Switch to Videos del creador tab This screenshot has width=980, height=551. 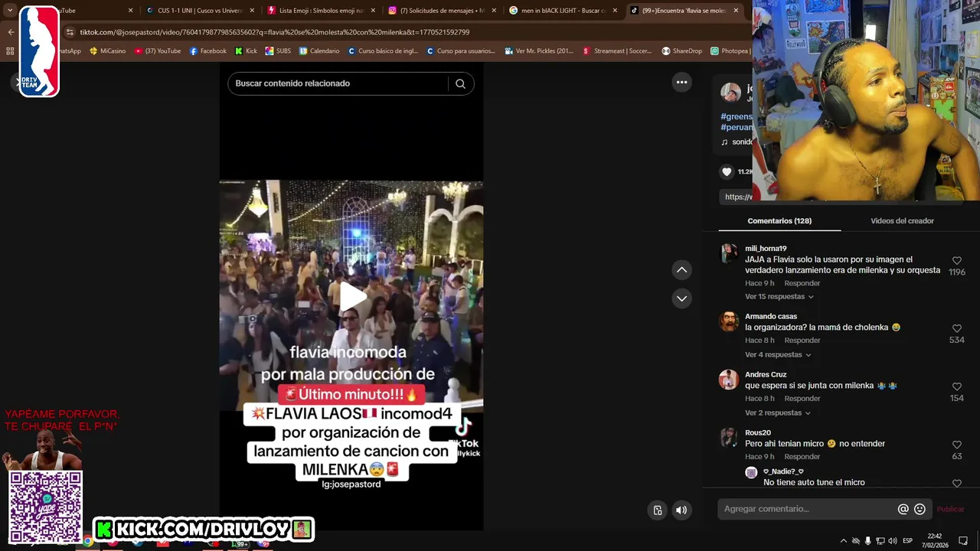[x=902, y=220]
